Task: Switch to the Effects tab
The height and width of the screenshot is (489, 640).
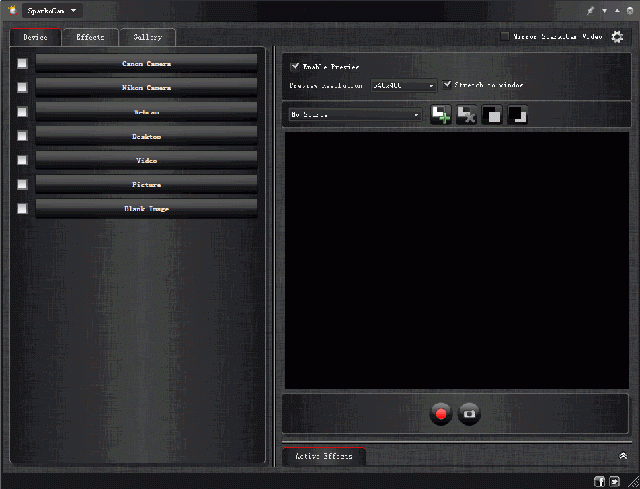Action: click(90, 37)
